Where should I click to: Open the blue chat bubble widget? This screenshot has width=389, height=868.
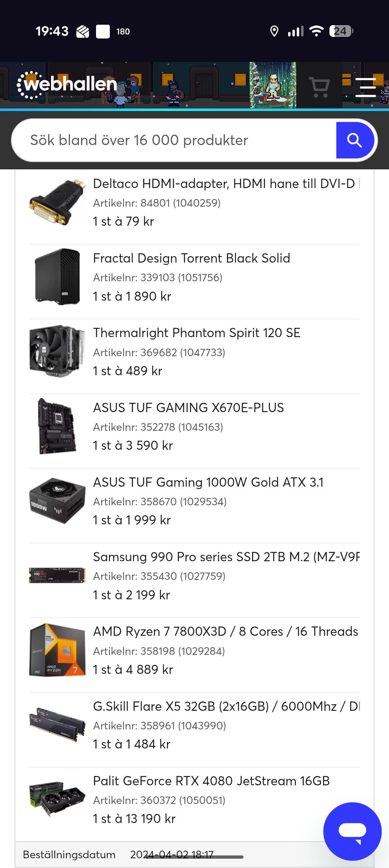pos(352,831)
